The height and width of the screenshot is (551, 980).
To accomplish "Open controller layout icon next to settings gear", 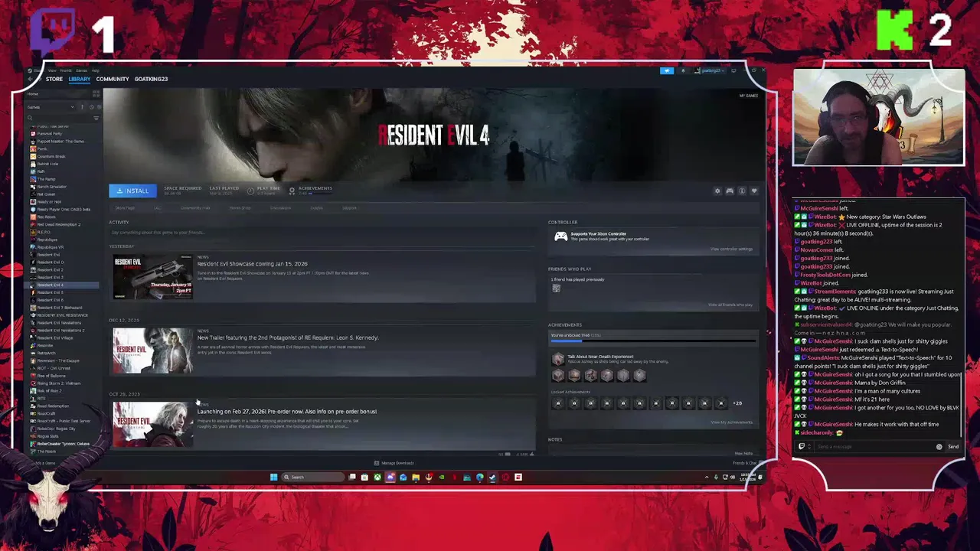I will [730, 191].
